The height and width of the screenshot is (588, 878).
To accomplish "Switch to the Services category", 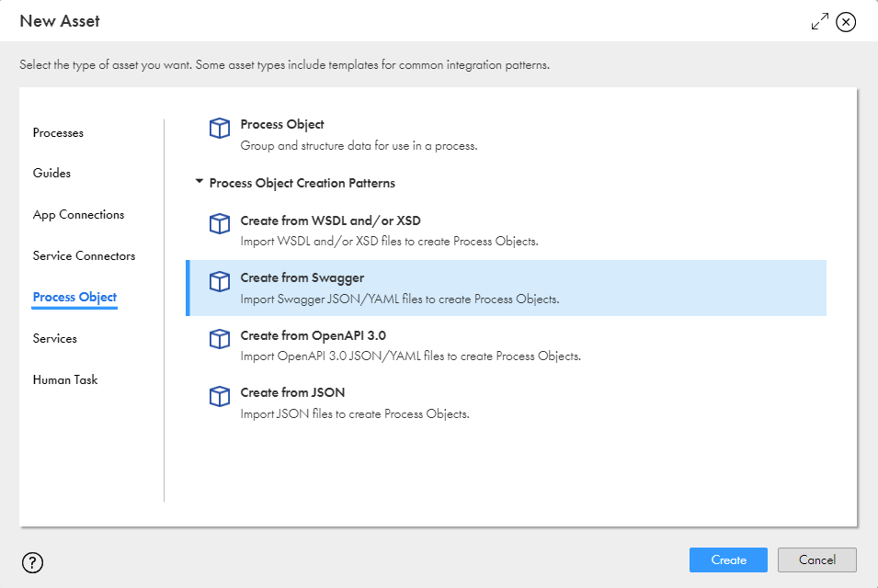I will tap(55, 338).
